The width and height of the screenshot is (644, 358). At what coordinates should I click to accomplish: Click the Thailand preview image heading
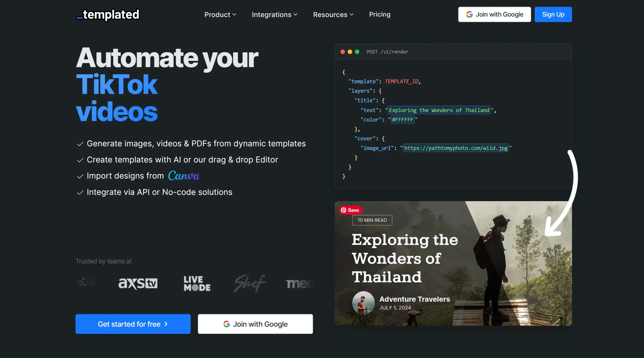(405, 258)
